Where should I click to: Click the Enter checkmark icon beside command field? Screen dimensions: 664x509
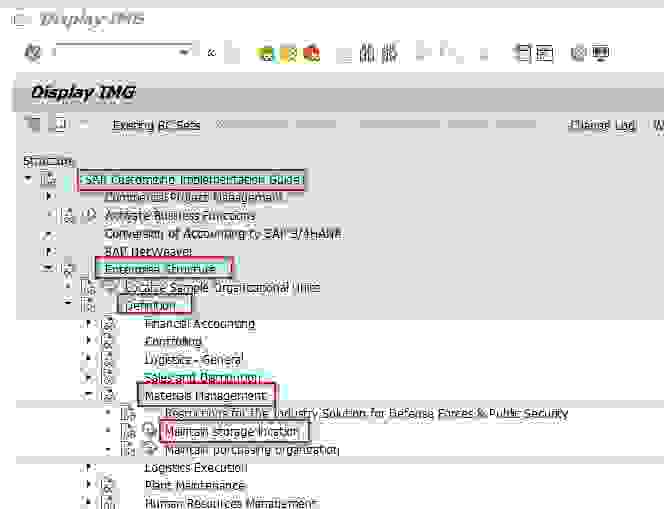[33, 53]
